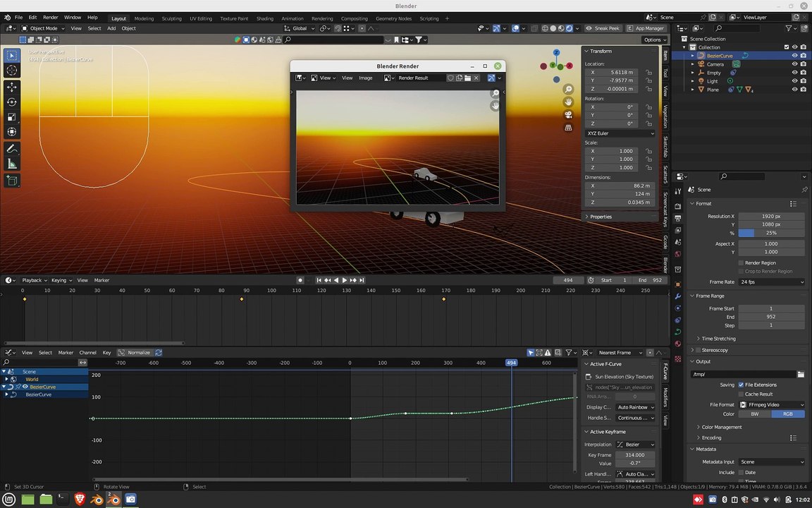Select the Annotate tool

pos(12,149)
